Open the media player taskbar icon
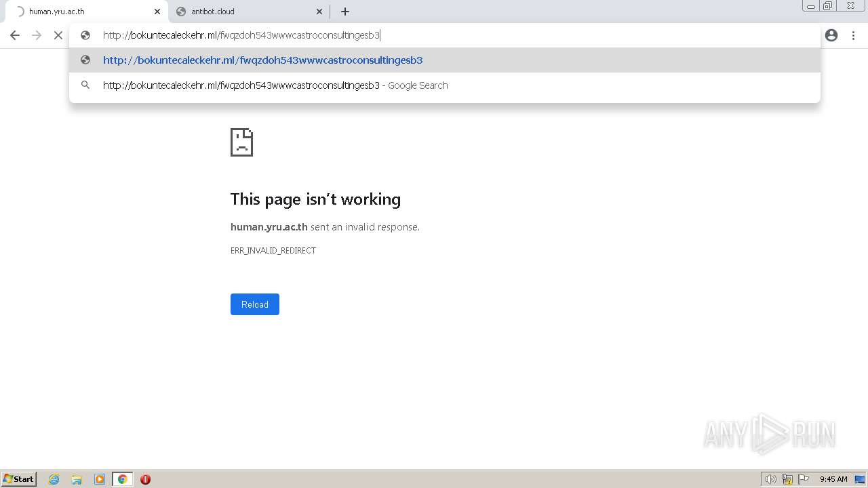This screenshot has width=868, height=488. point(100,479)
